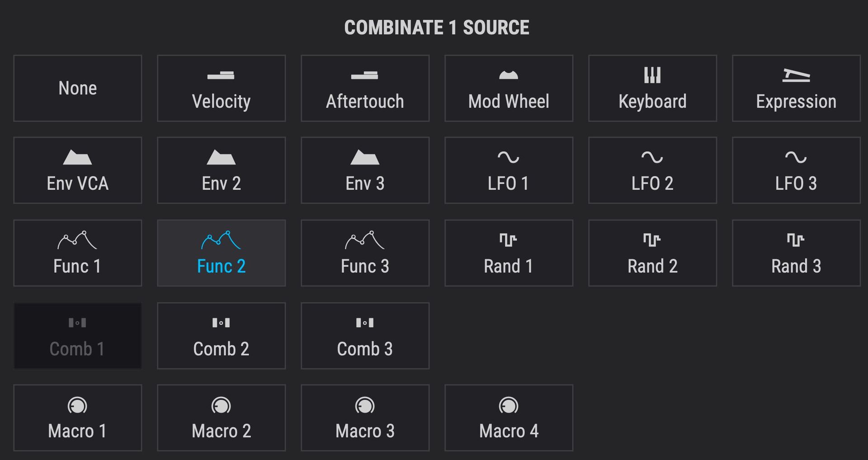This screenshot has width=868, height=460.
Task: Select Comb 2 as source
Action: click(x=221, y=336)
